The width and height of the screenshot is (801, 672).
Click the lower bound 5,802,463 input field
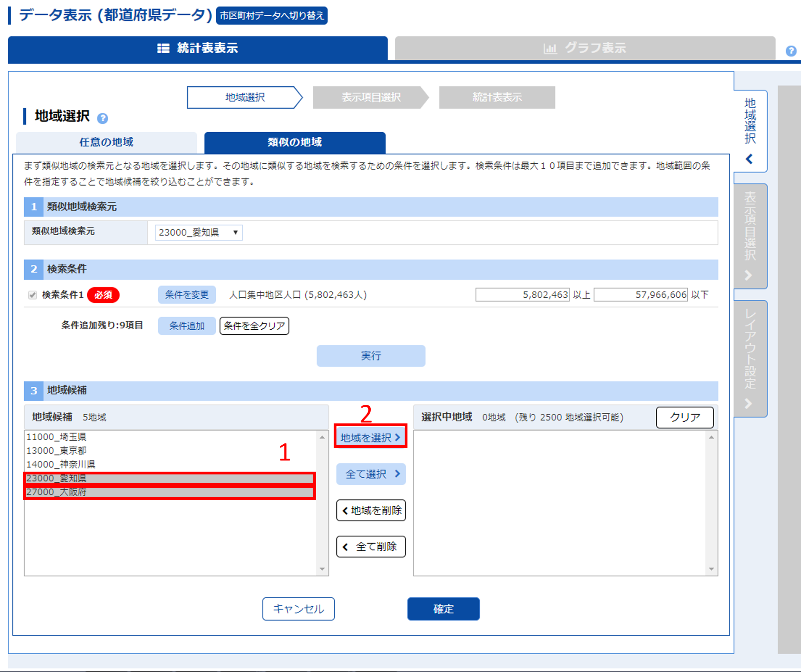[522, 295]
